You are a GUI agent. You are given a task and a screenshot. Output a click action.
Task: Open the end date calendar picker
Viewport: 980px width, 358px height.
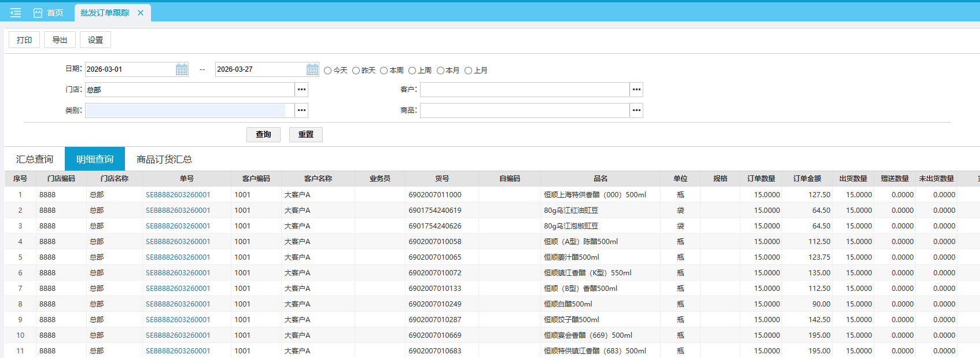point(312,70)
